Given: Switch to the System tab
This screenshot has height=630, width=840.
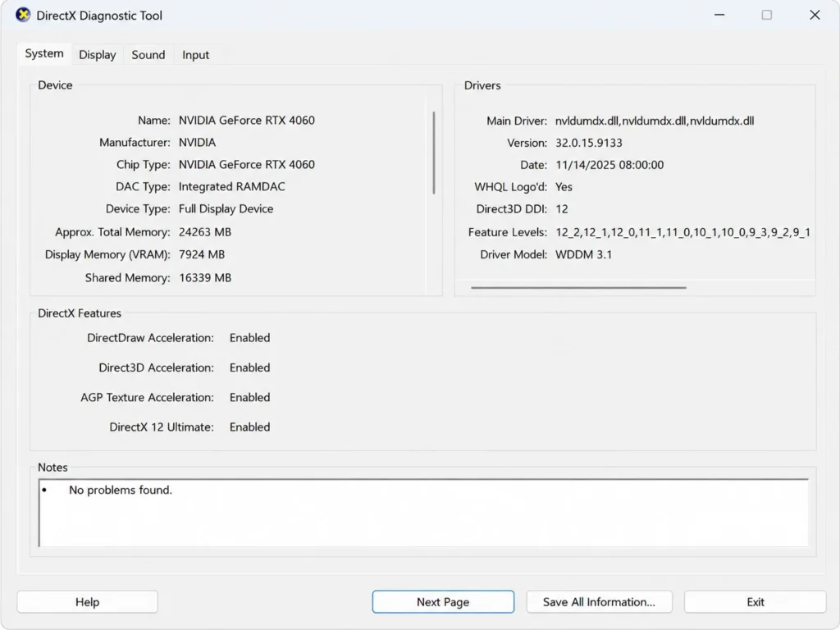Looking at the screenshot, I should pos(44,53).
